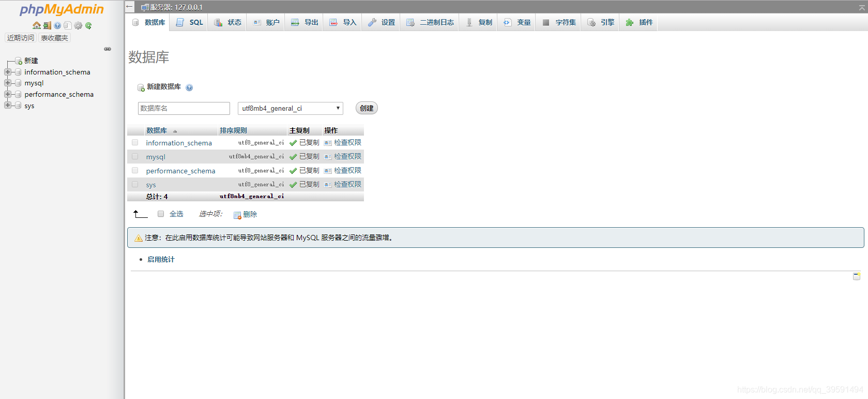This screenshot has height=399, width=868.
Task: Open the mysql database link in table
Action: pos(156,157)
